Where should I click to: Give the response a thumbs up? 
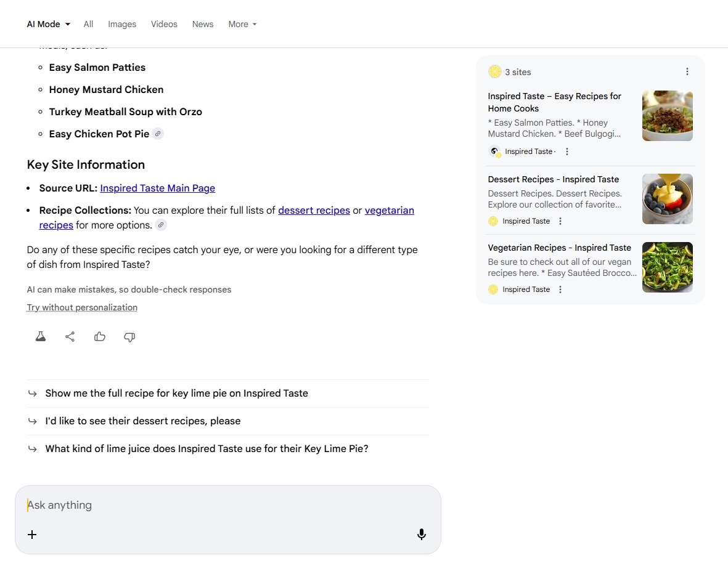[100, 337]
